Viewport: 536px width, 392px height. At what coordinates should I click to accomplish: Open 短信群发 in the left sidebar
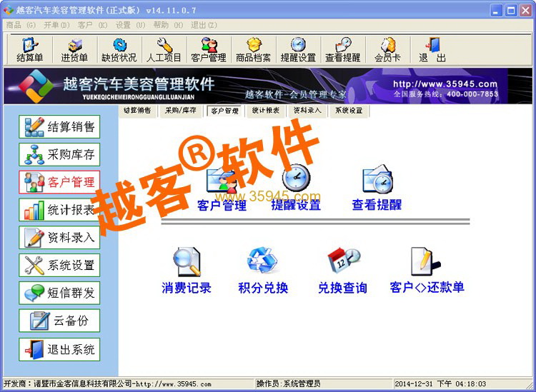59,293
